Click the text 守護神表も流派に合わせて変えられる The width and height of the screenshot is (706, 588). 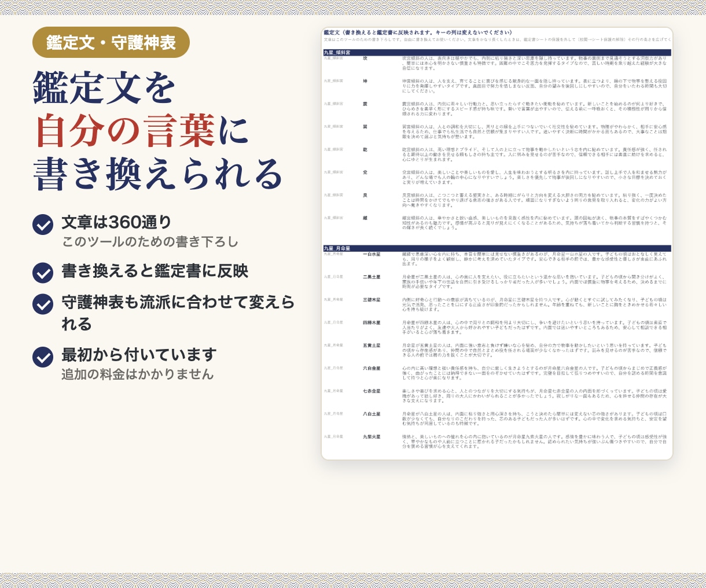click(x=178, y=313)
